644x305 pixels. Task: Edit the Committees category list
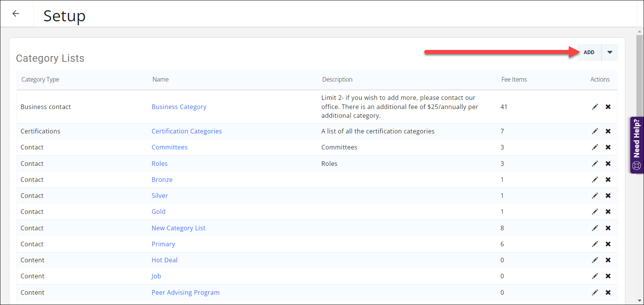(595, 147)
